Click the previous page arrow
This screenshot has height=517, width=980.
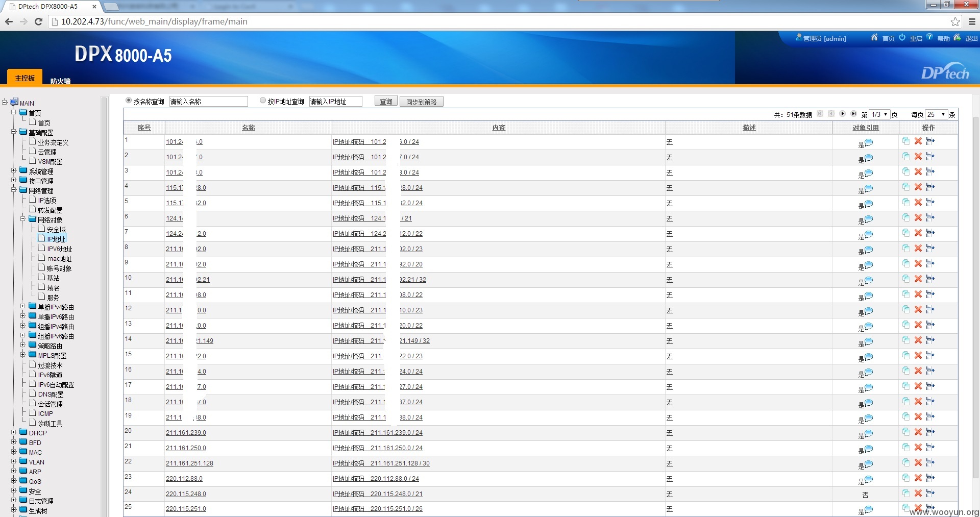pyautogui.click(x=831, y=114)
